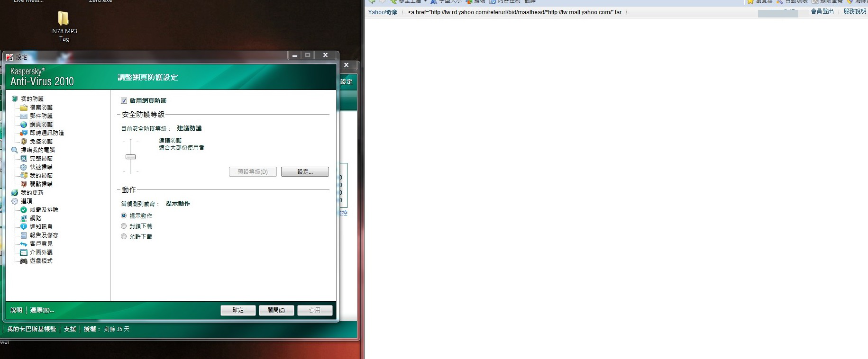Open 威脅及排除 green check icon

click(24, 210)
